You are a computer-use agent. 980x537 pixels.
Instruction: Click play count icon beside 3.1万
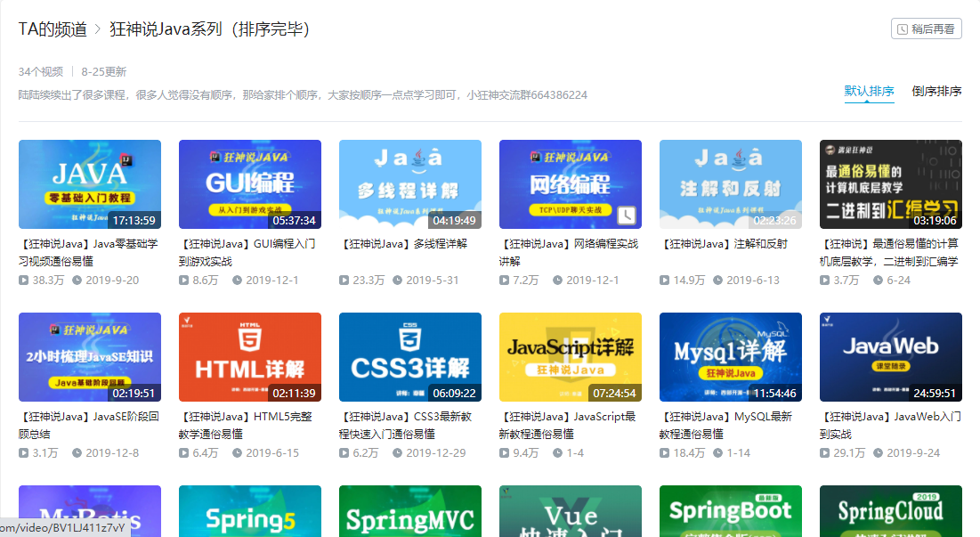24,452
